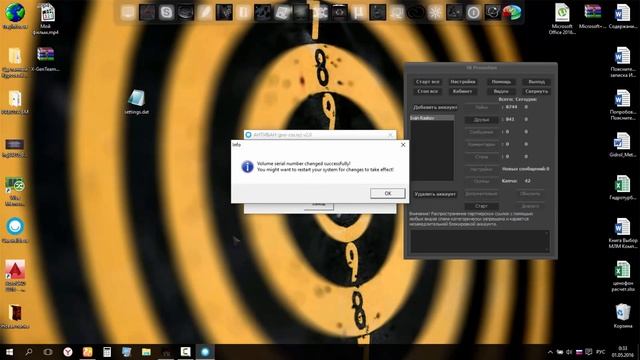Open taskbar Search magnifier
The image size is (640, 360).
[x=29, y=352]
